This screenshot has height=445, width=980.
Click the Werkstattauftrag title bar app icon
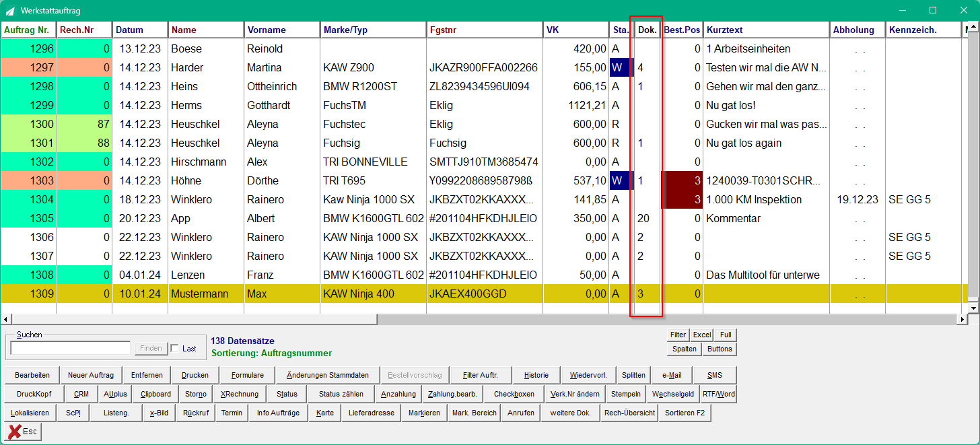click(x=9, y=10)
